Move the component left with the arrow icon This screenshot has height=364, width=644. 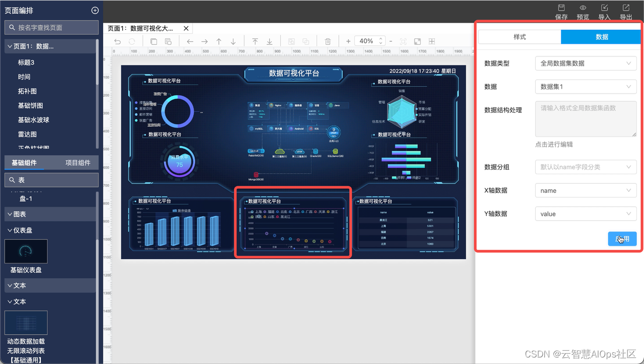190,41
